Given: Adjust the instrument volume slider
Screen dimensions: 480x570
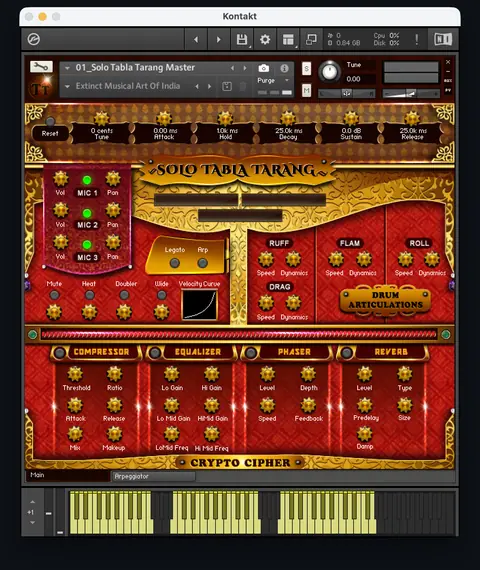Looking at the screenshot, I should pos(411,94).
